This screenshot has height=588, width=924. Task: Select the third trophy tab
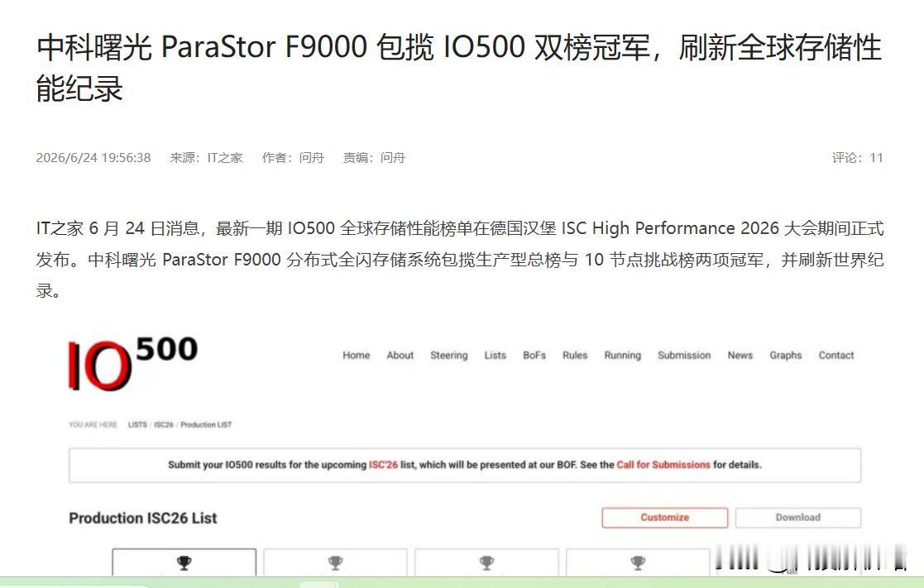486,562
